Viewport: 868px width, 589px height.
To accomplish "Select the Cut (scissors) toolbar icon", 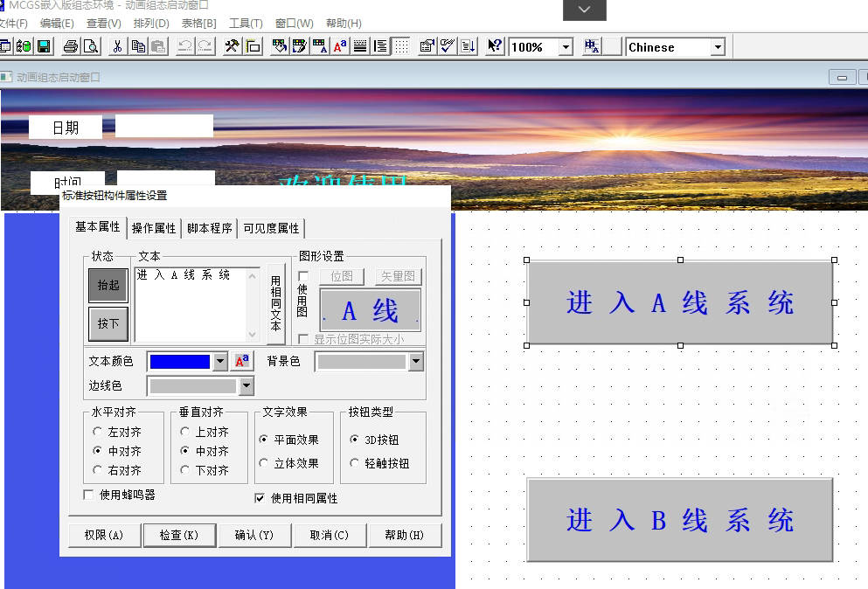I will 120,46.
